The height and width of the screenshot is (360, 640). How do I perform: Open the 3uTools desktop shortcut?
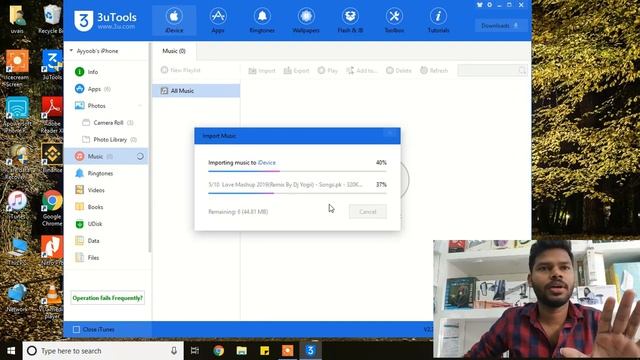52,65
